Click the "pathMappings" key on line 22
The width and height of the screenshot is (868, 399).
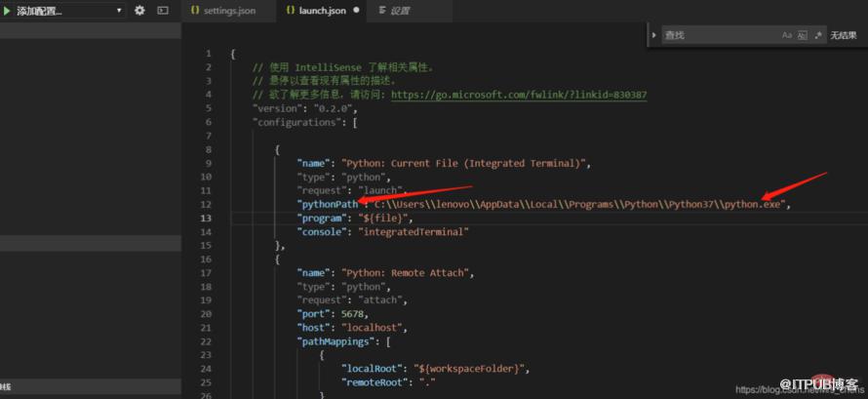click(335, 341)
